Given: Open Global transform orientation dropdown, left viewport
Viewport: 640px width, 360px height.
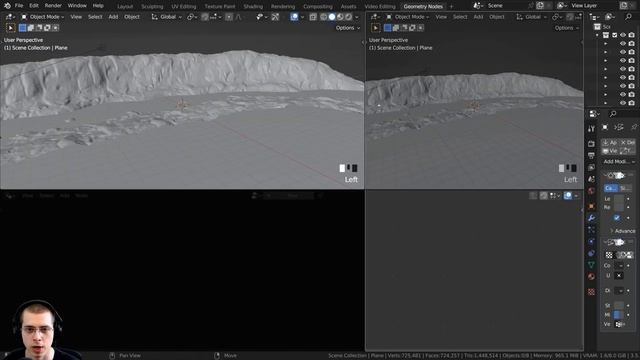Looking at the screenshot, I should [166, 17].
